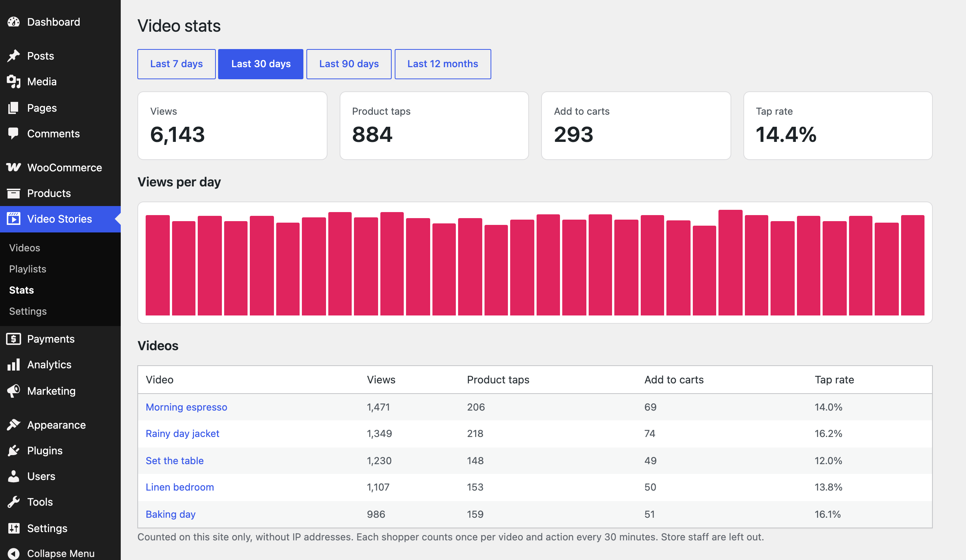The width and height of the screenshot is (966, 560).
Task: Click the Payments dollar icon
Action: tap(14, 339)
